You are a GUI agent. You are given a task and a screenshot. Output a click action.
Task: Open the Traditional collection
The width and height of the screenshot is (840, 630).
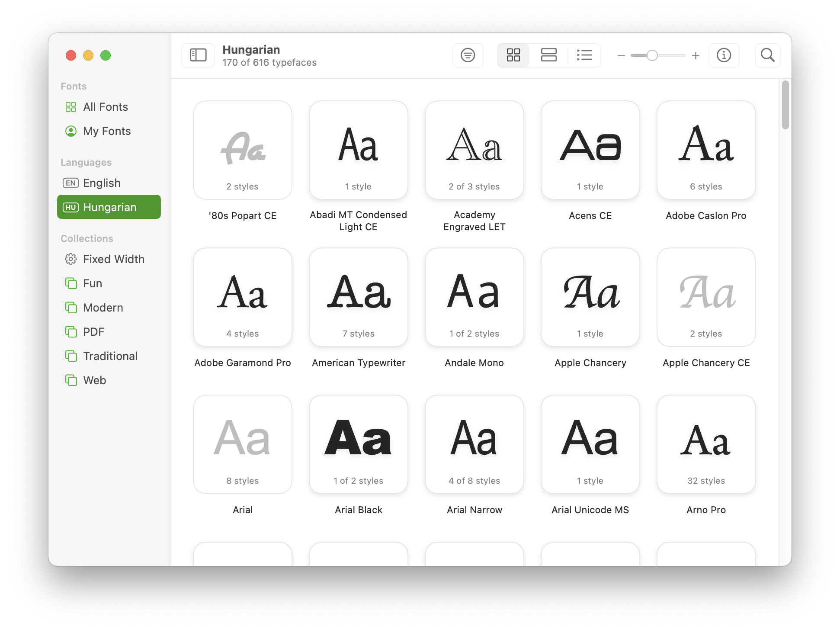pos(109,356)
